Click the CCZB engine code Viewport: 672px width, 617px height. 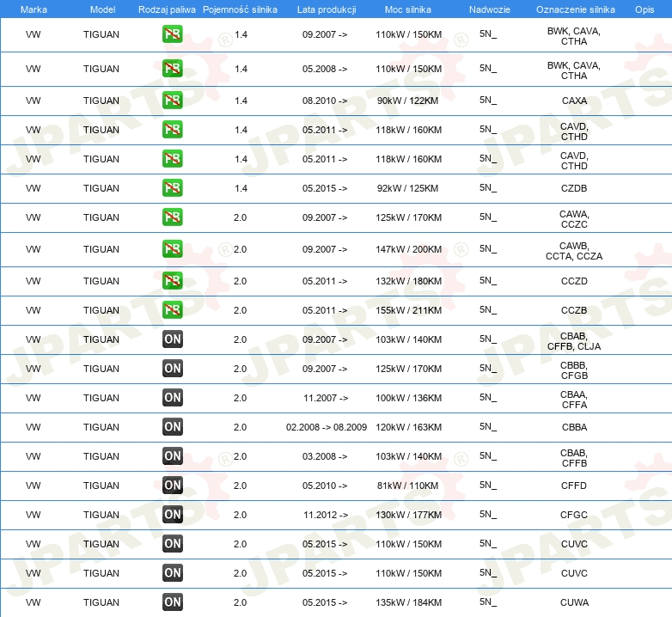(x=574, y=310)
